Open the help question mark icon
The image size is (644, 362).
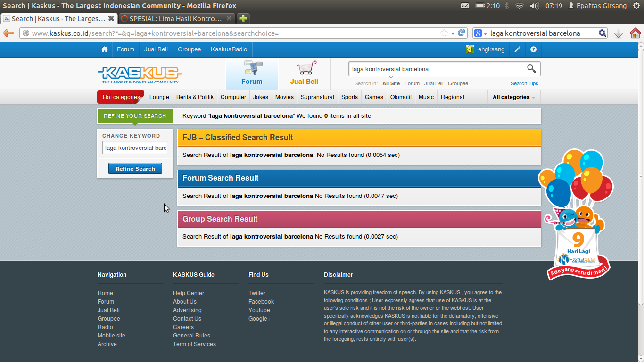coord(533,49)
